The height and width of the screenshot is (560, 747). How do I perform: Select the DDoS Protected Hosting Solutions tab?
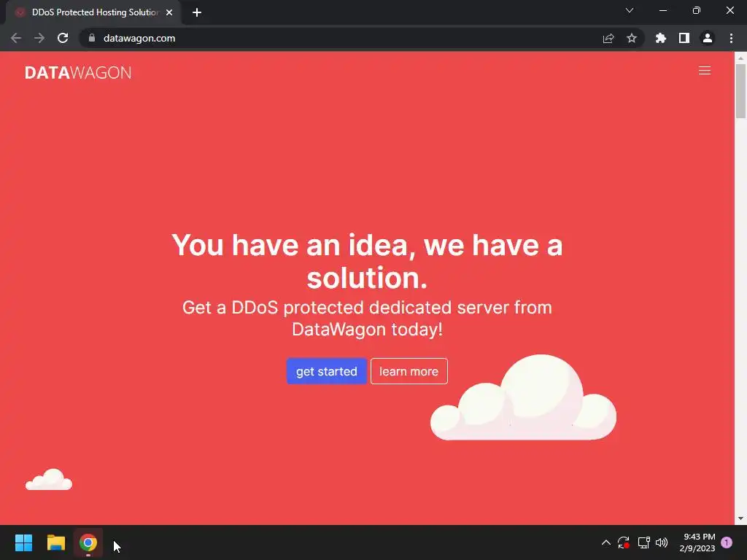coord(94,12)
